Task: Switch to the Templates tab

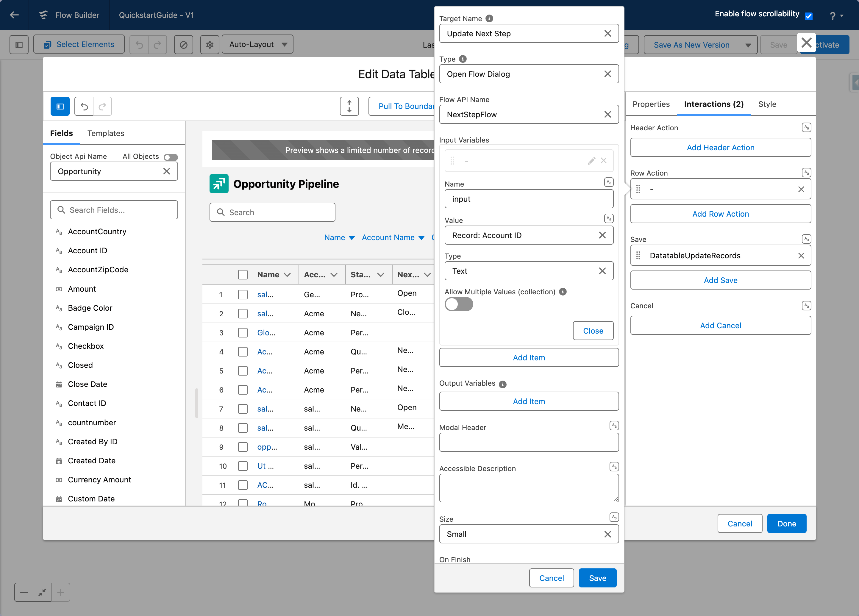Action: [106, 133]
